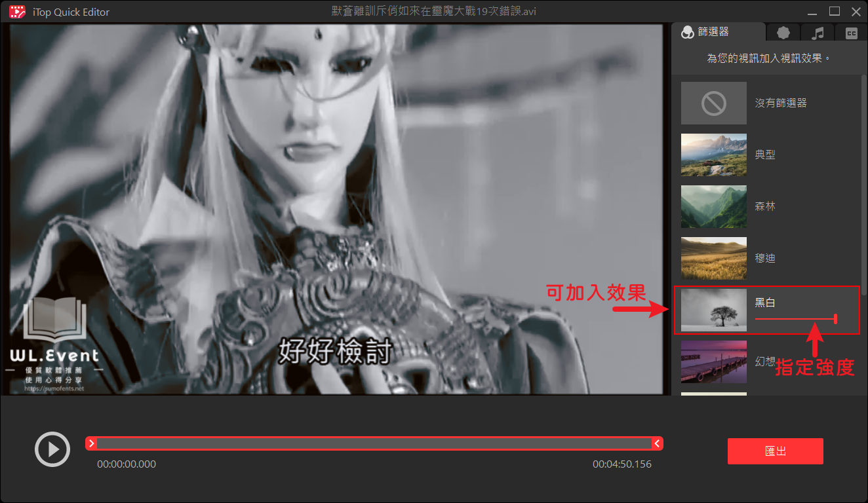Maximize the iTop Quick Editor window
This screenshot has width=868, height=503.
tap(835, 11)
